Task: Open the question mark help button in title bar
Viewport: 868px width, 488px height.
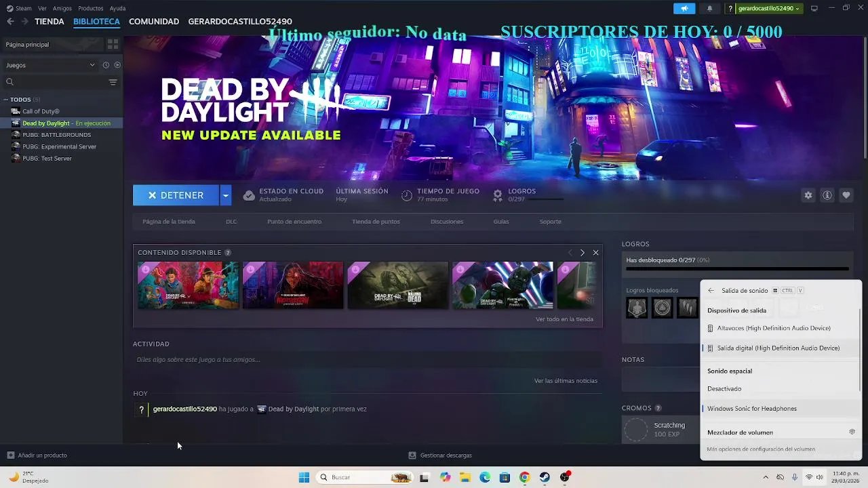Action: pos(730,8)
